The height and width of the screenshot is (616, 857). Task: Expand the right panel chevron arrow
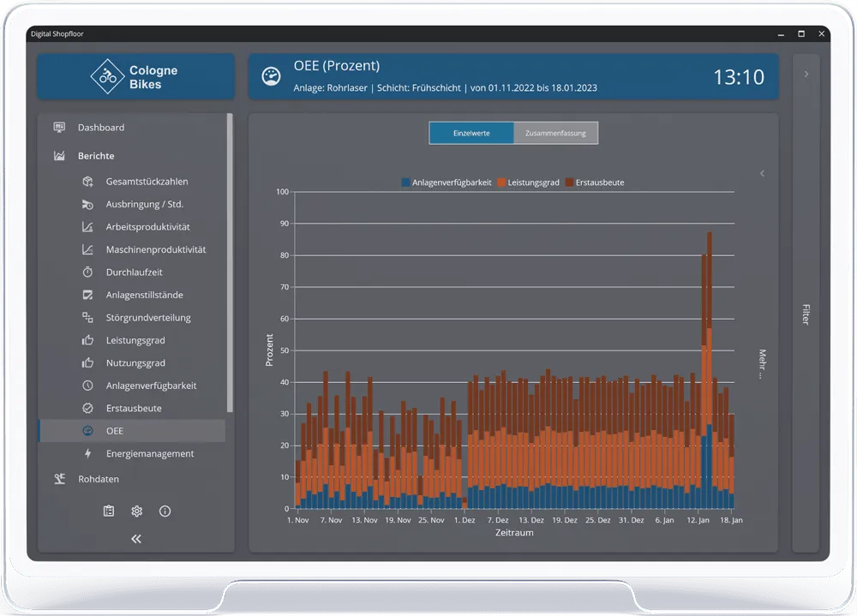pyautogui.click(x=806, y=74)
